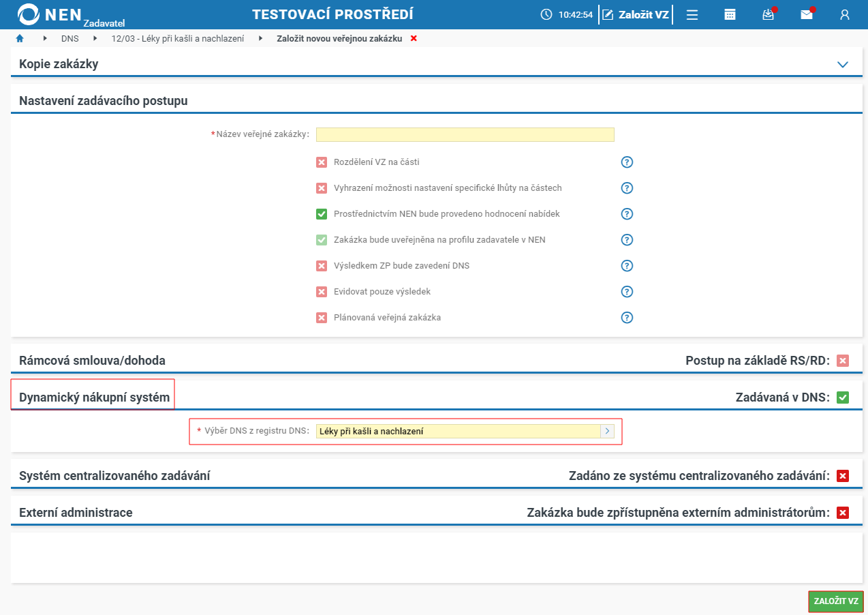Image resolution: width=868 pixels, height=615 pixels.
Task: Open the calculator icon in header
Action: 730,15
